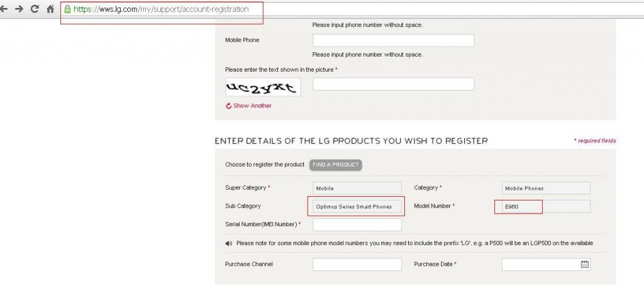The image size is (644, 293).
Task: Click the captcha picture
Action: click(x=263, y=87)
